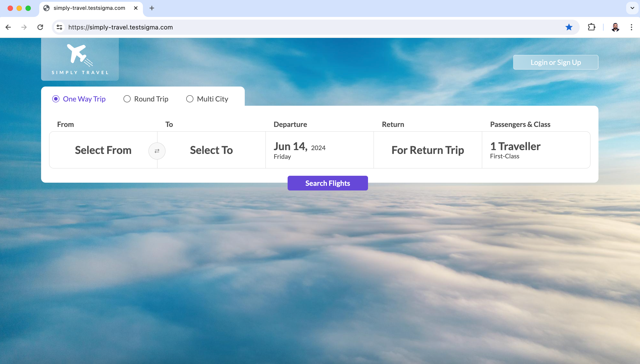The height and width of the screenshot is (364, 640).
Task: Open the tab search chevron
Action: pyautogui.click(x=632, y=8)
